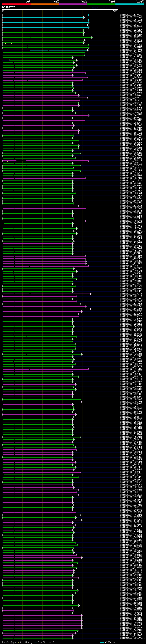Select label UniRef100_B1X0H1
This screenshot has height=644, width=146.
pos(131,153)
